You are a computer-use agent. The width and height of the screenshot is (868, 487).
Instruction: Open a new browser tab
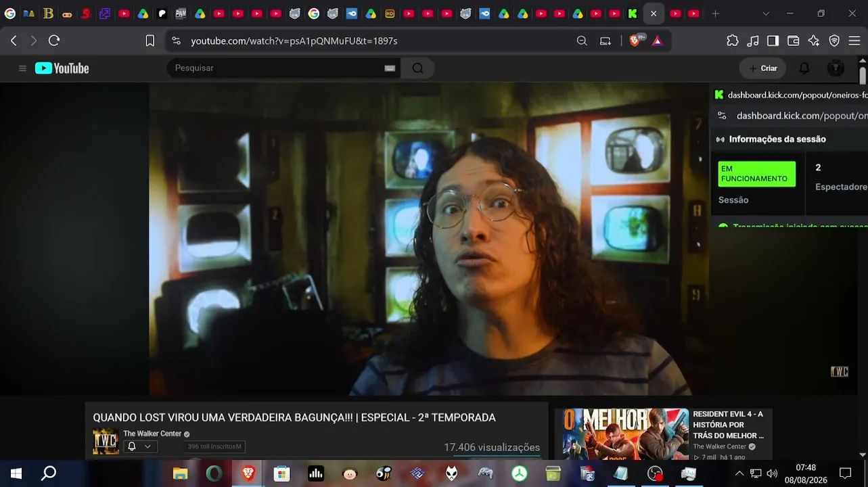pyautogui.click(x=715, y=14)
